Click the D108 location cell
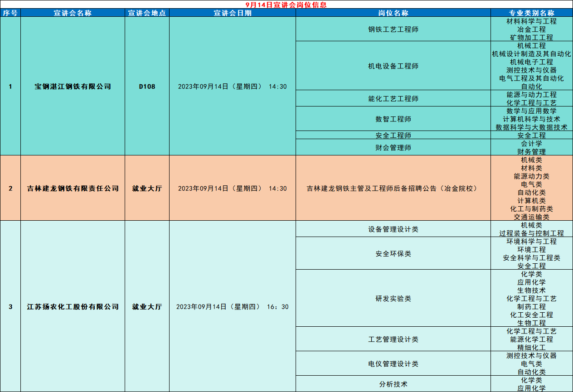Screen dimensions: 573x392 (x=147, y=87)
